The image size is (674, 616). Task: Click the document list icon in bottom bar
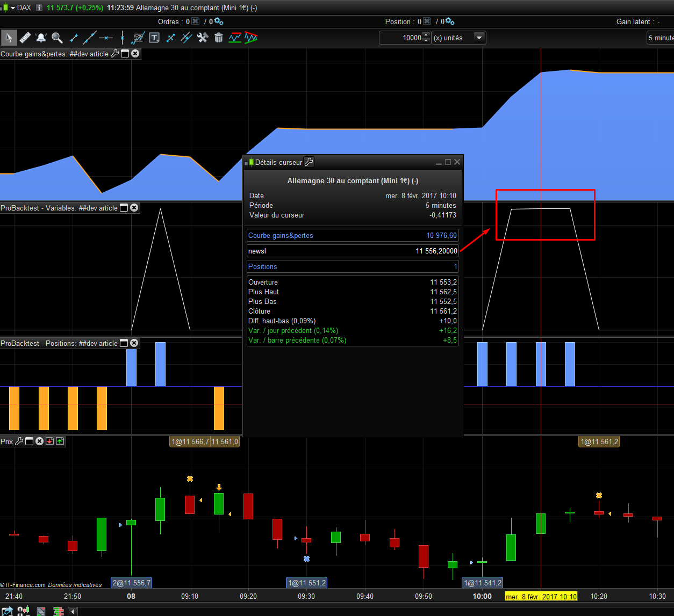tap(41, 611)
